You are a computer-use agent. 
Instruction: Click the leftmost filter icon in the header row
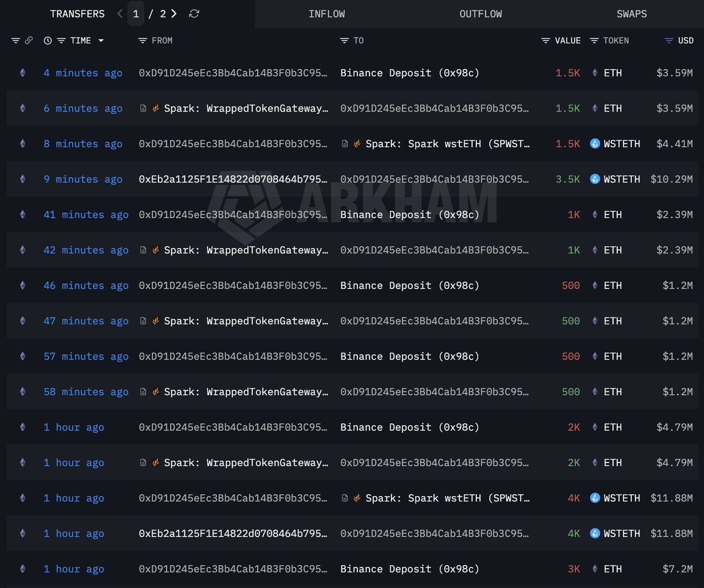[x=15, y=40]
